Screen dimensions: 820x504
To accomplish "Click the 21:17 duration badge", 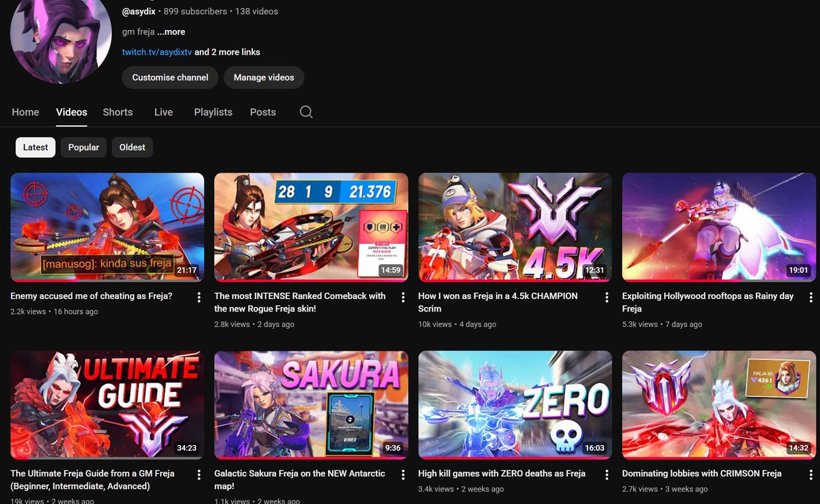I will [187, 270].
